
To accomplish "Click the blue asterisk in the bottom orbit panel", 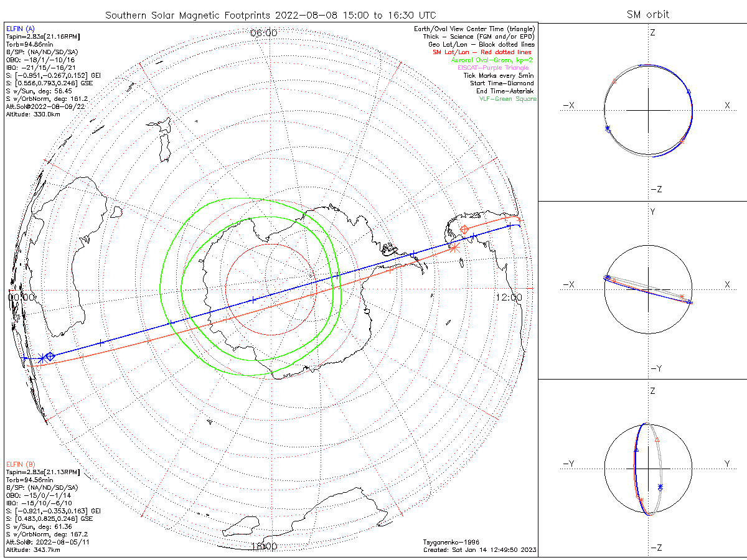I will click(x=660, y=486).
